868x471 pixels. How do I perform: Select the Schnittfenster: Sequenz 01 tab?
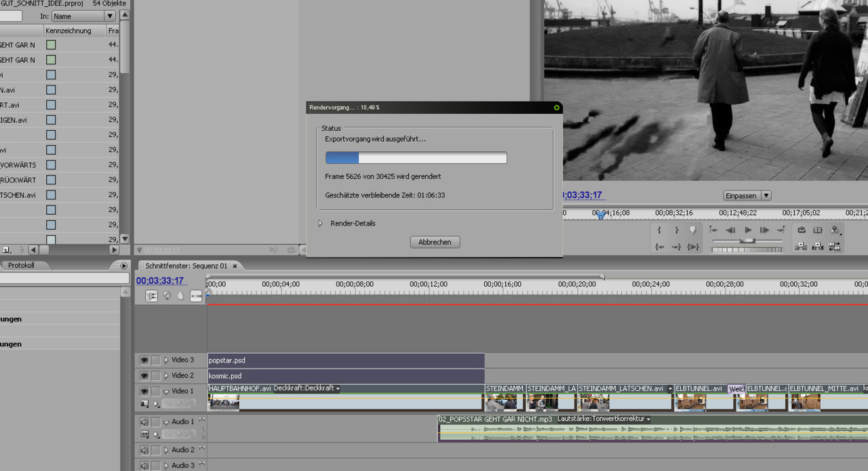point(186,266)
